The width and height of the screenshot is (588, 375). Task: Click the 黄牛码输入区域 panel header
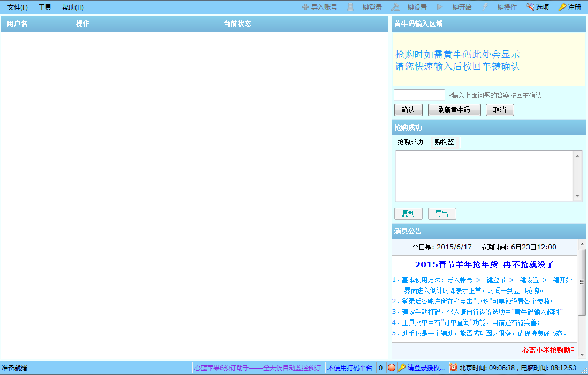click(488, 24)
